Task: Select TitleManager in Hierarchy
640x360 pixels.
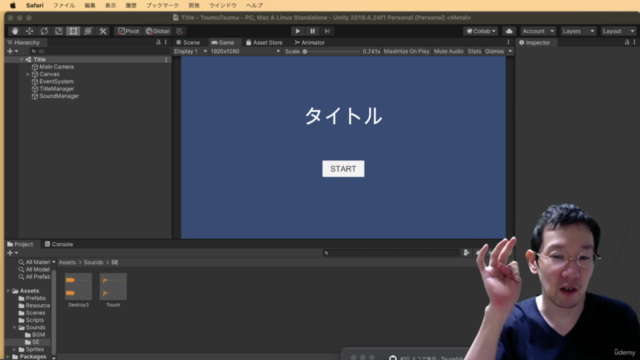Action: pos(56,89)
